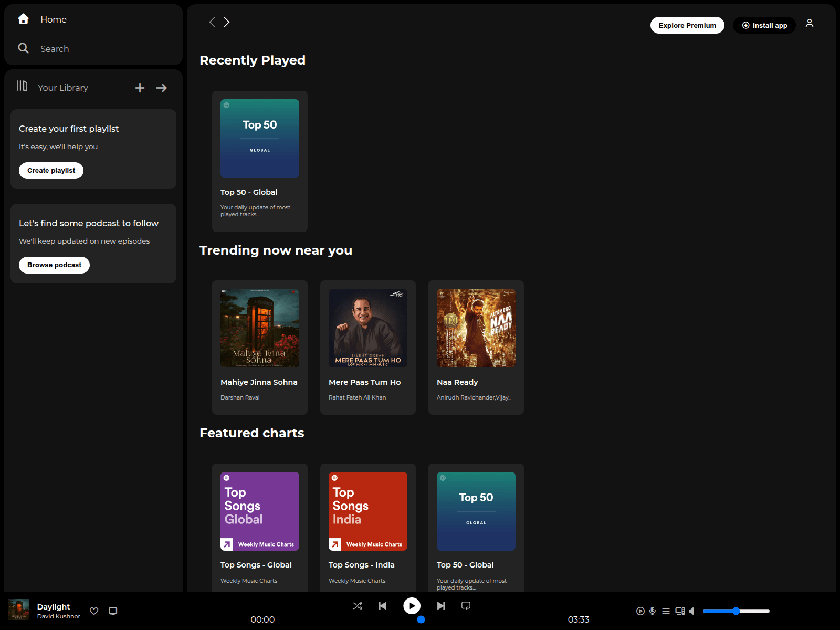
Task: Click the Top Songs - India title
Action: click(361, 565)
